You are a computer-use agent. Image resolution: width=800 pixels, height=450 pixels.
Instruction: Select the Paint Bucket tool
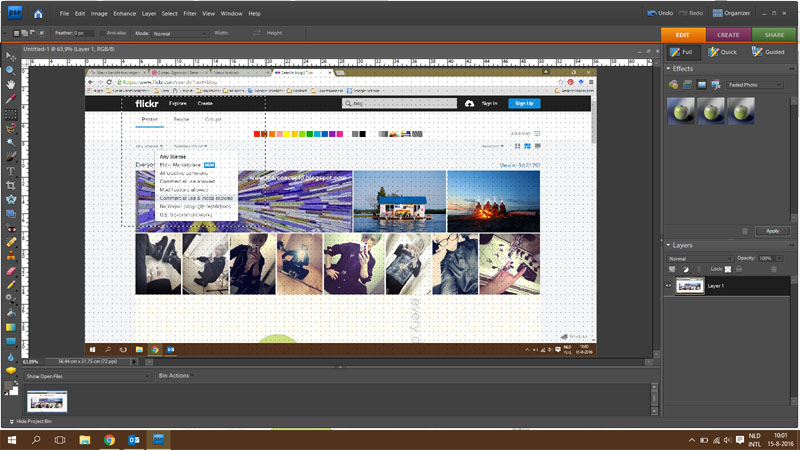pyautogui.click(x=11, y=313)
